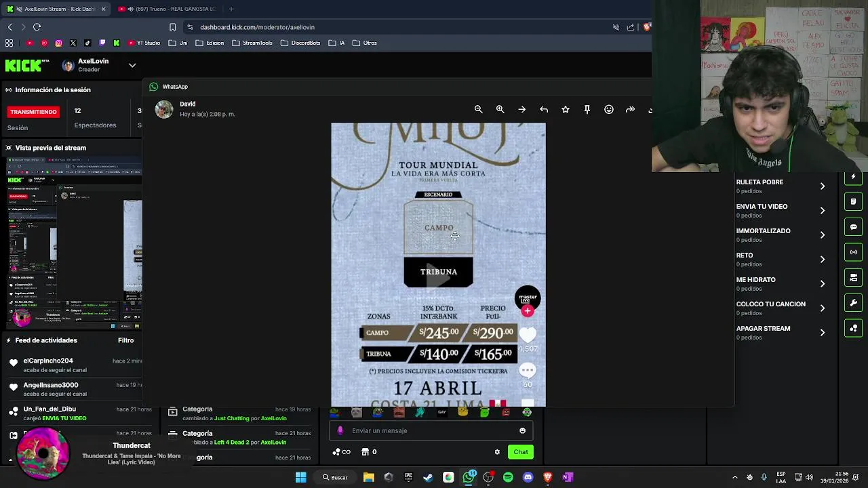Open Kick sidebar channel points icon
Screen dimensions: 868x488
854,328
